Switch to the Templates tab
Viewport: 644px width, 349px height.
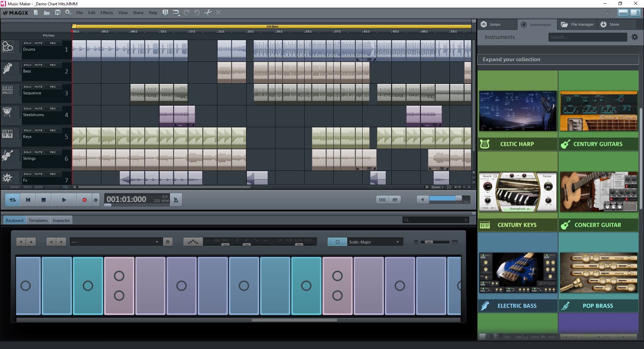[38, 220]
